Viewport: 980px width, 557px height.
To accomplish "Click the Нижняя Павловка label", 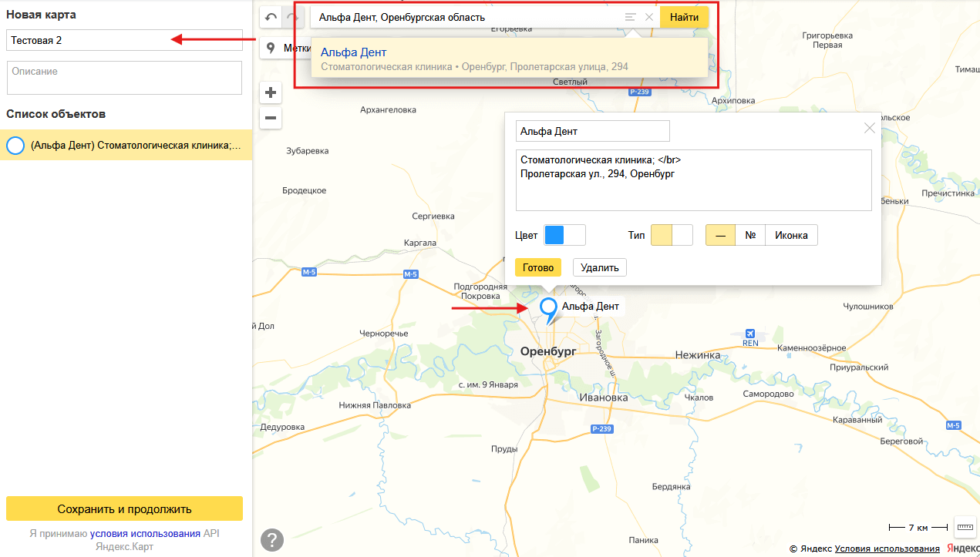I will pyautogui.click(x=375, y=405).
